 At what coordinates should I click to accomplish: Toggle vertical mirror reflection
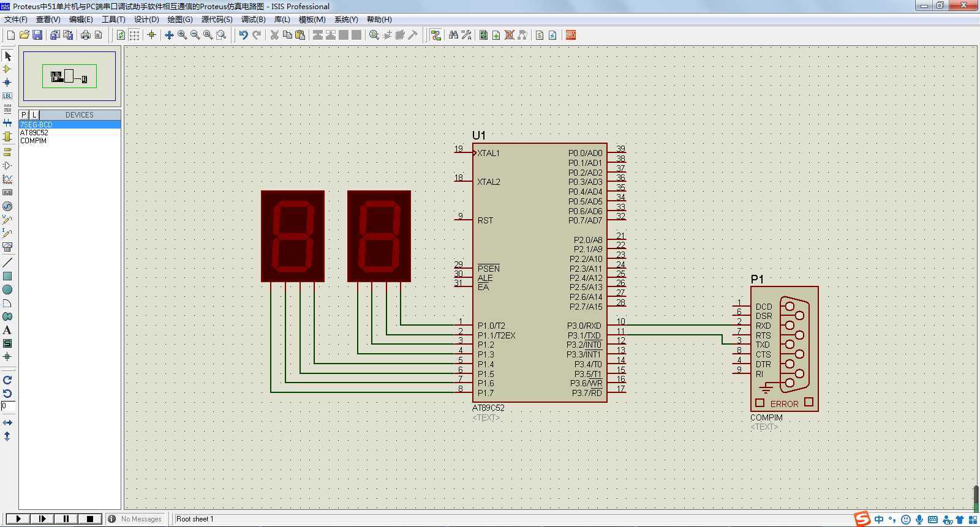[x=7, y=436]
